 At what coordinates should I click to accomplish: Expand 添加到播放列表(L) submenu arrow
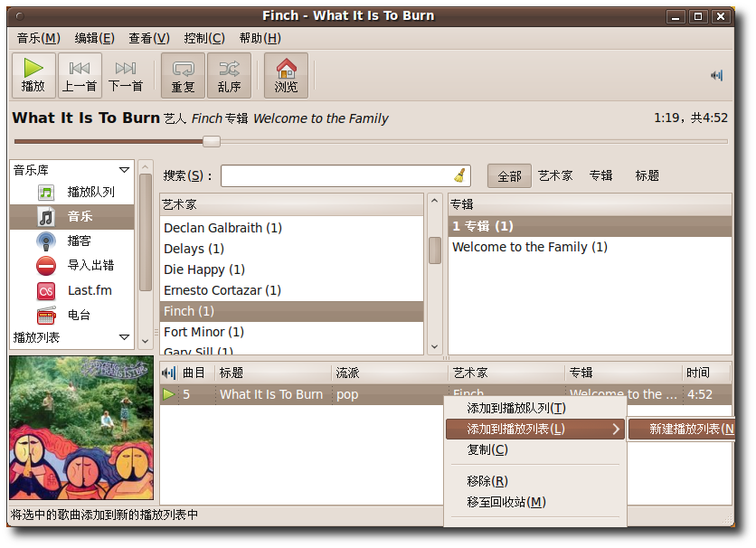(x=616, y=429)
